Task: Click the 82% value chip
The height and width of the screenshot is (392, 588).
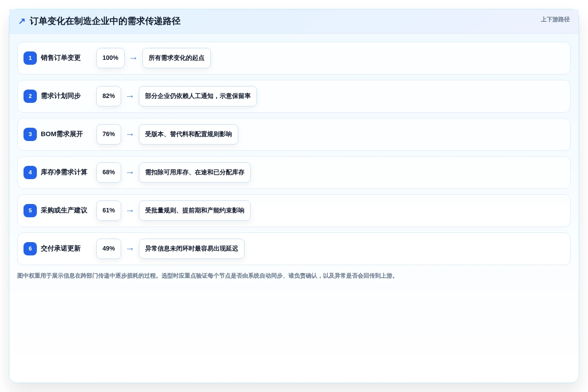Action: pyautogui.click(x=109, y=96)
